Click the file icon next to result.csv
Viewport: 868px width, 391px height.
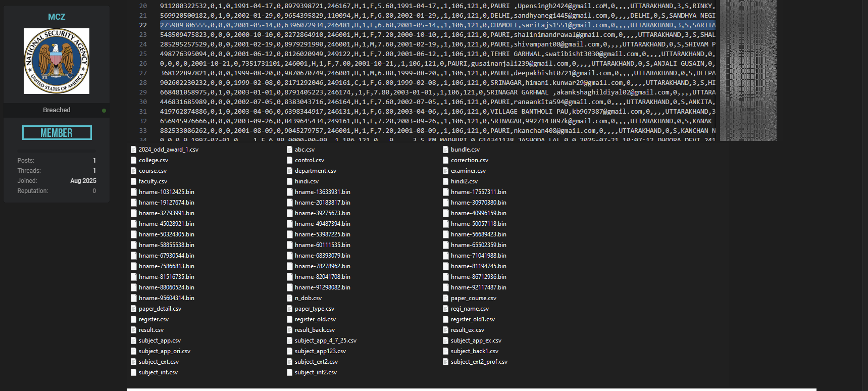coord(134,330)
